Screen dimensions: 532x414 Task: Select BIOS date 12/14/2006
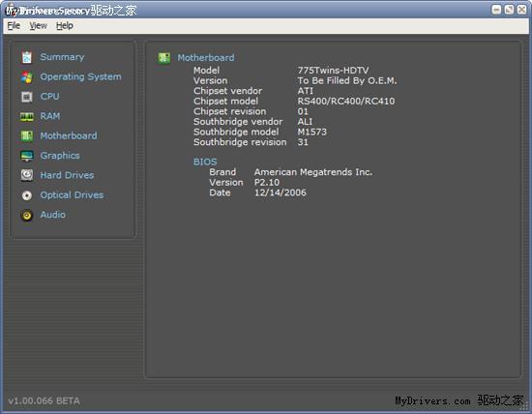click(281, 192)
